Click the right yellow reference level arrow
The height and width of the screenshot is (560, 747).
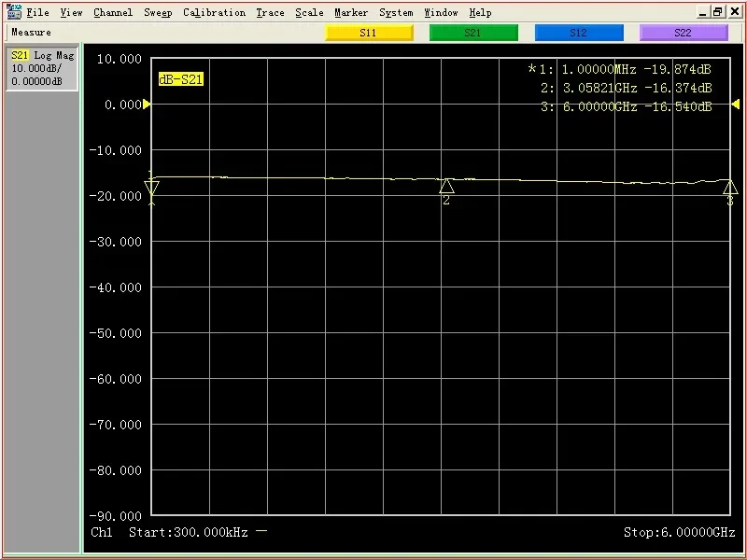point(736,105)
